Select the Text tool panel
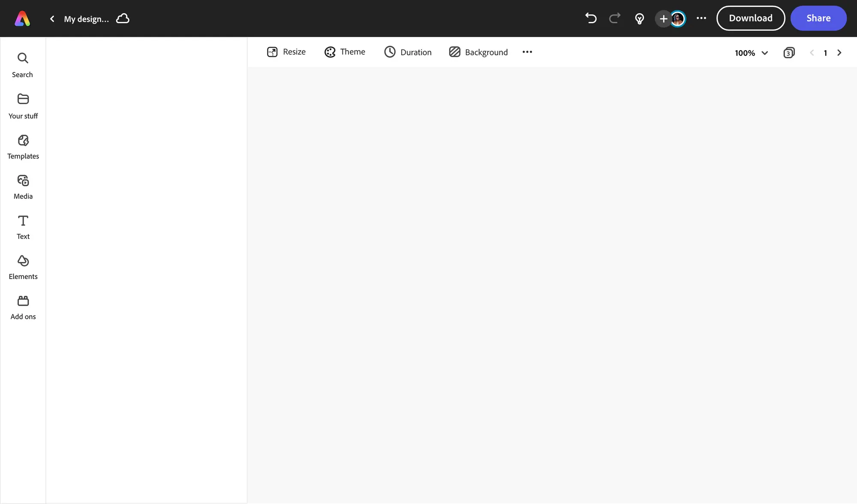 (23, 227)
